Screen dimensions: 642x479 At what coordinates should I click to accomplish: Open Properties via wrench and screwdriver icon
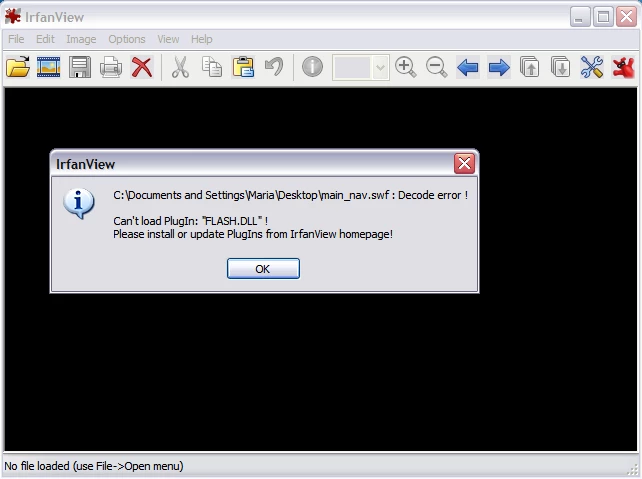click(592, 67)
